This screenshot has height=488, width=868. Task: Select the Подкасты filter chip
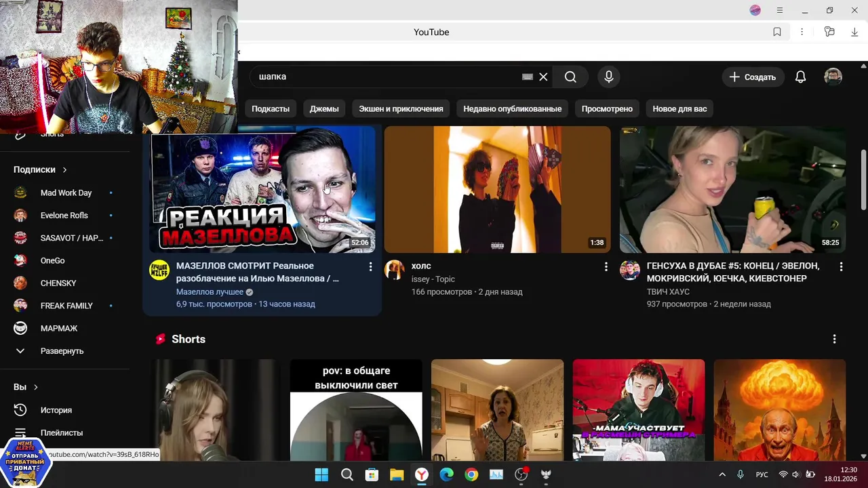tap(271, 108)
